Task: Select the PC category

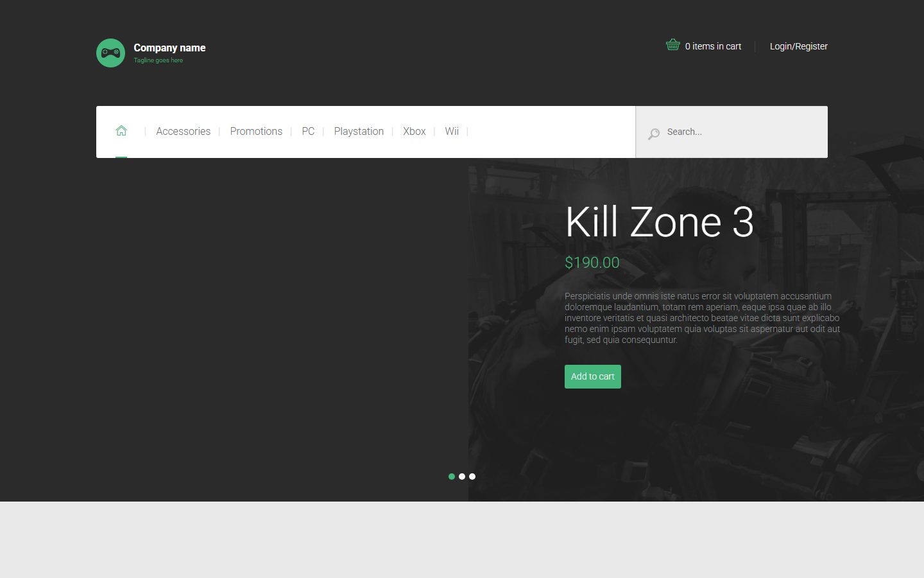Action: point(308,132)
